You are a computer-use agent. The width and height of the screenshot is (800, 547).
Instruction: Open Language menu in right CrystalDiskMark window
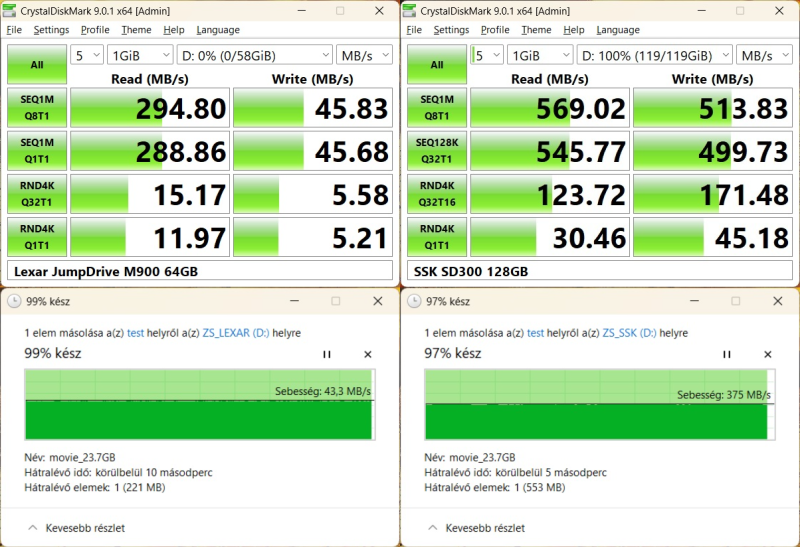[618, 30]
